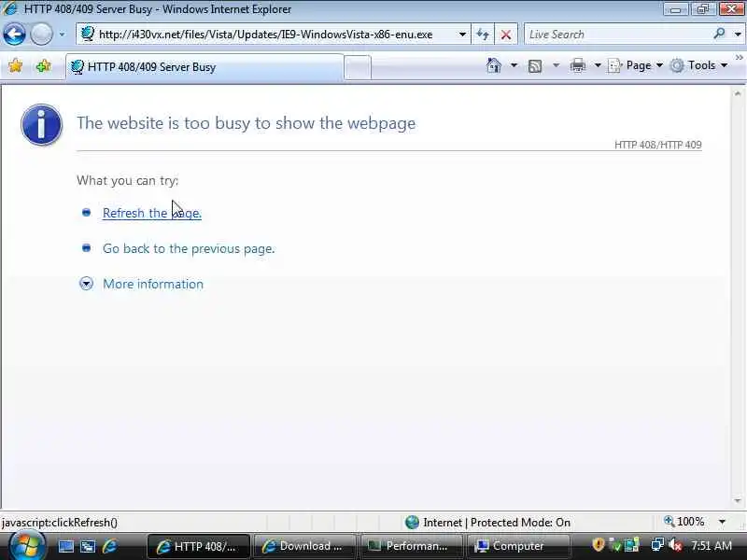Click scrollbar down arrow
The image size is (747, 560).
click(738, 501)
